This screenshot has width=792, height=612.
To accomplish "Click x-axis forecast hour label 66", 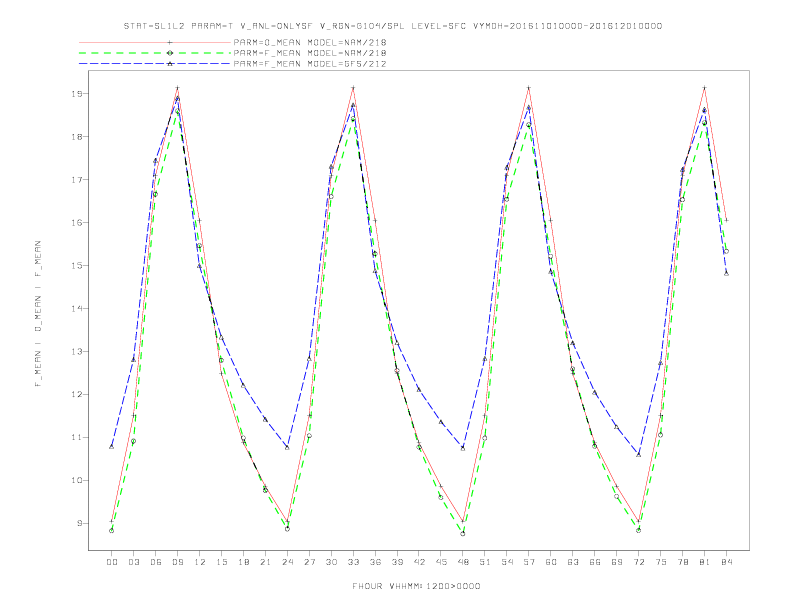I will pyautogui.click(x=595, y=562).
